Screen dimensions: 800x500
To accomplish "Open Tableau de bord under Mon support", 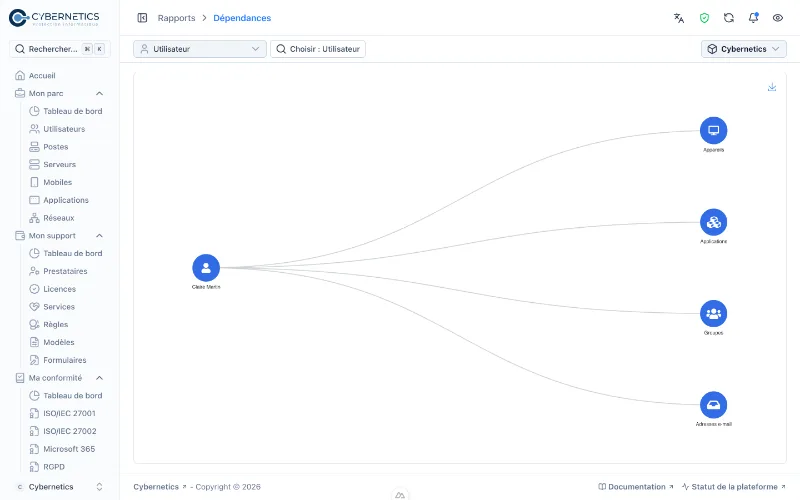I will [x=72, y=254].
